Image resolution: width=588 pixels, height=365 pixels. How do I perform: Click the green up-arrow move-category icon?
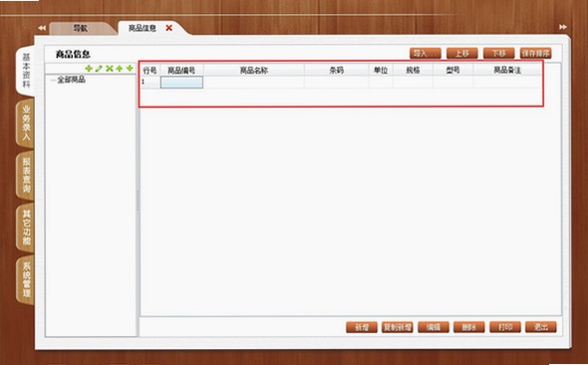[x=120, y=68]
